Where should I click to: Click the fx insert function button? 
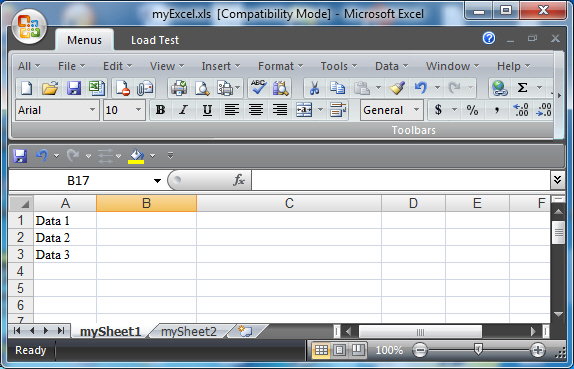click(x=239, y=180)
